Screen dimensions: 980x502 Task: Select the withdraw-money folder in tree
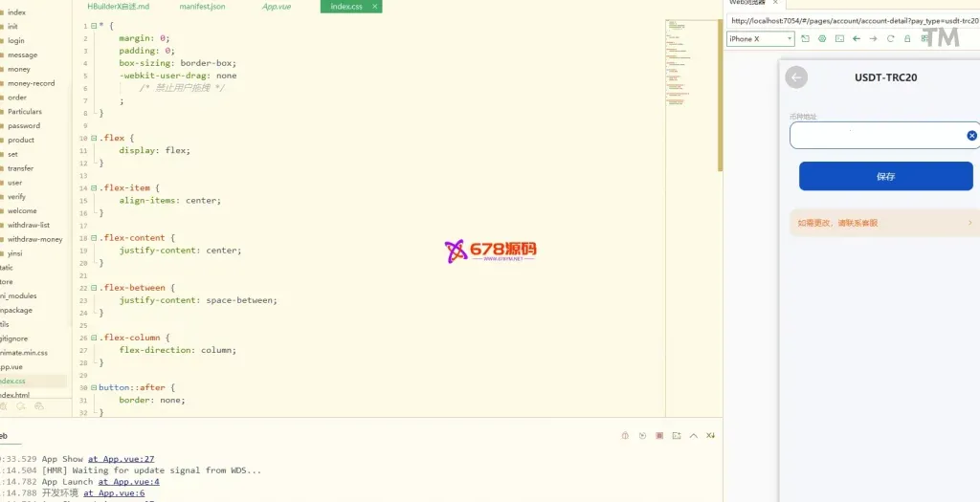35,239
